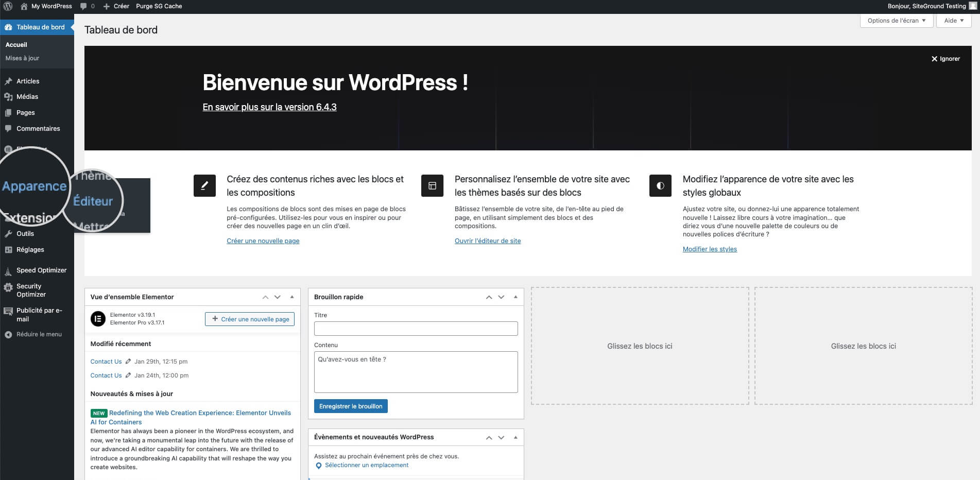Click the Security Optimizer gear icon
980x480 pixels.
8,288
